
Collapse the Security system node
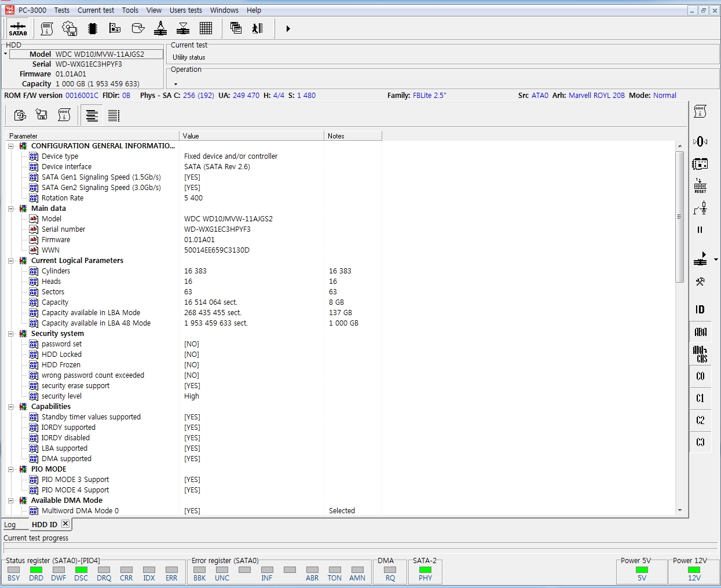[x=10, y=334]
